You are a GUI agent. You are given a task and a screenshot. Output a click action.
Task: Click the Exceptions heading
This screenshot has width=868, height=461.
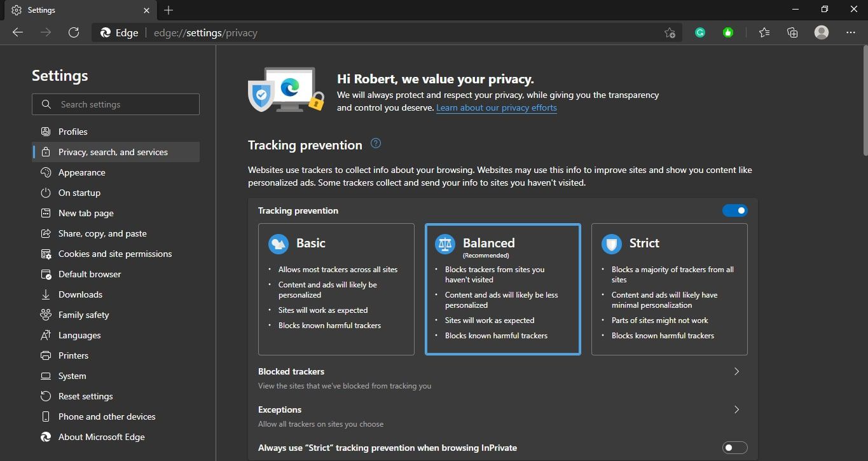click(280, 409)
